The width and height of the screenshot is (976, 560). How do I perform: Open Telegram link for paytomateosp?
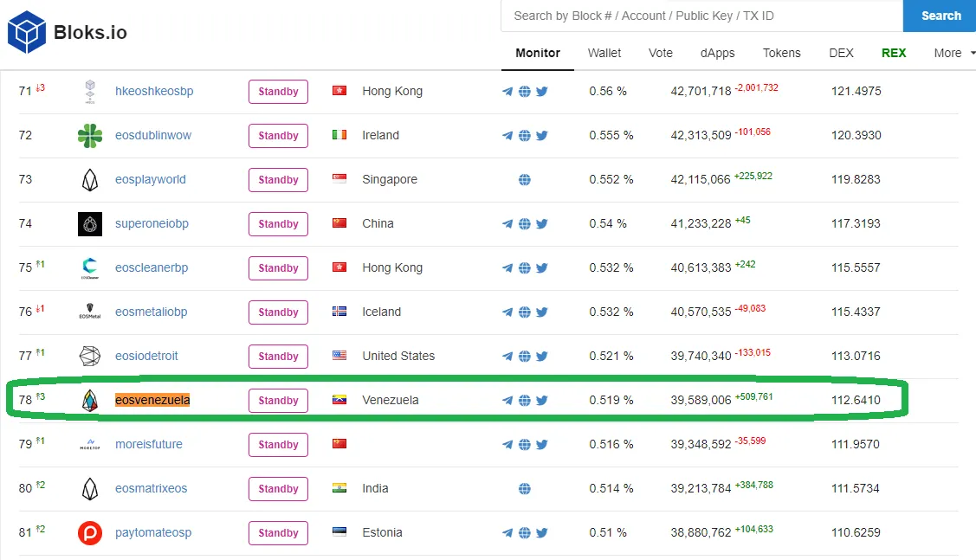point(507,533)
